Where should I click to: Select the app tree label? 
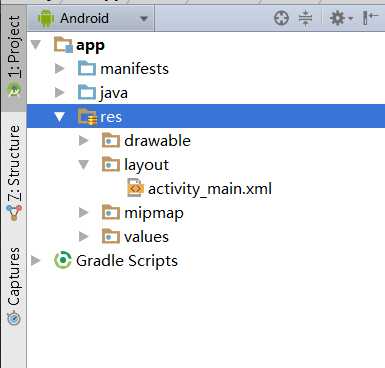pos(90,46)
